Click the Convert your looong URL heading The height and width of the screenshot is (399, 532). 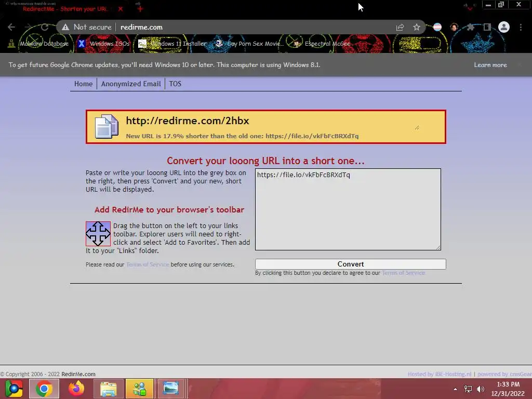coord(265,161)
